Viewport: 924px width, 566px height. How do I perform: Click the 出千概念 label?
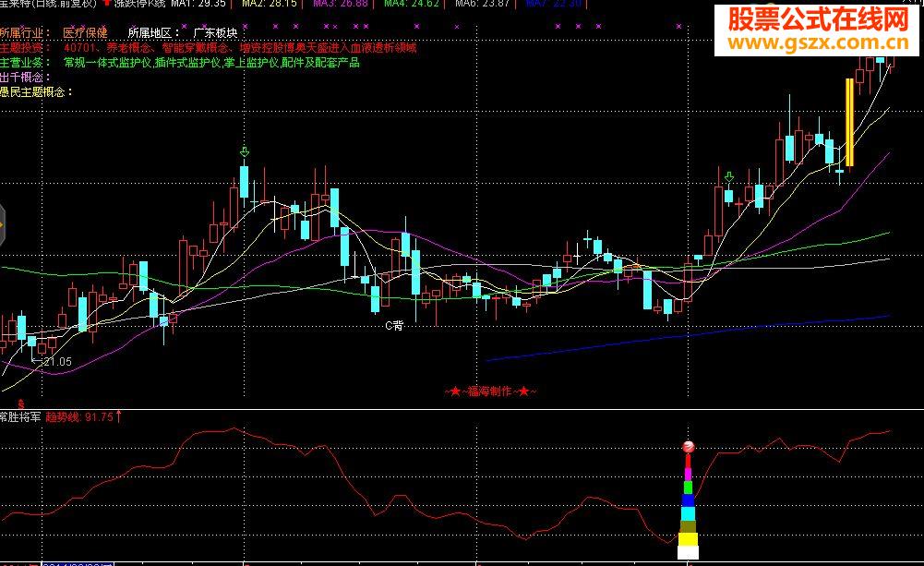tap(25, 78)
